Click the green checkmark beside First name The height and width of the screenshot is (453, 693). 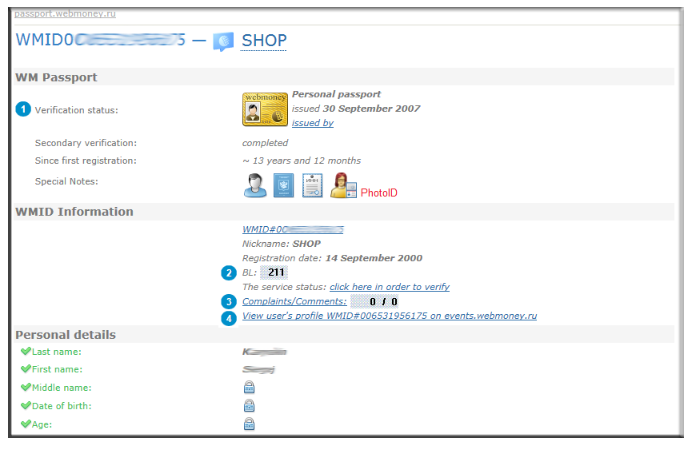26,369
